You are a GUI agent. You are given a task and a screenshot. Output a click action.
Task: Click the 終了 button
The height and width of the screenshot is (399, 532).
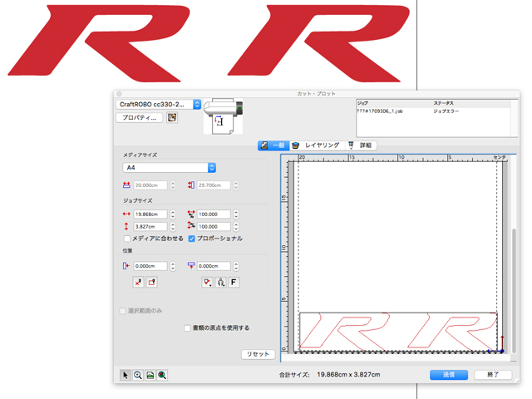(493, 375)
